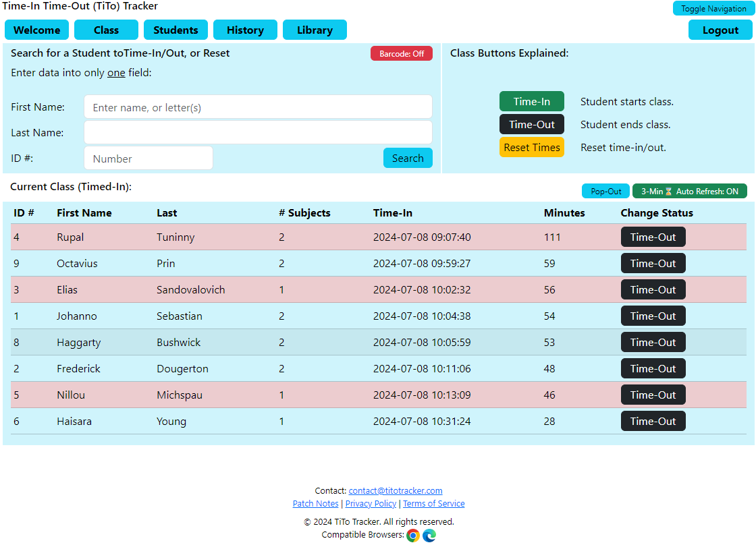This screenshot has height=545, width=756.
Task: Click the green Time-In legend button
Action: (531, 102)
